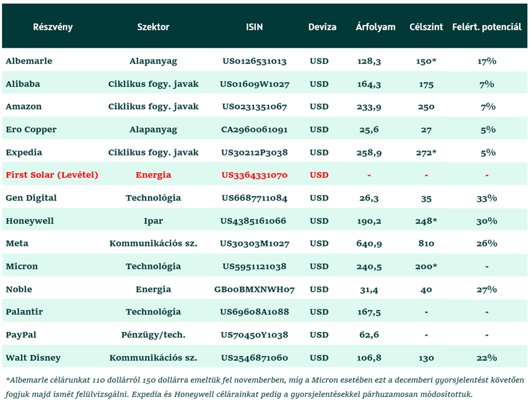Click the Szektor column header
The image size is (532, 402).
point(153,27)
